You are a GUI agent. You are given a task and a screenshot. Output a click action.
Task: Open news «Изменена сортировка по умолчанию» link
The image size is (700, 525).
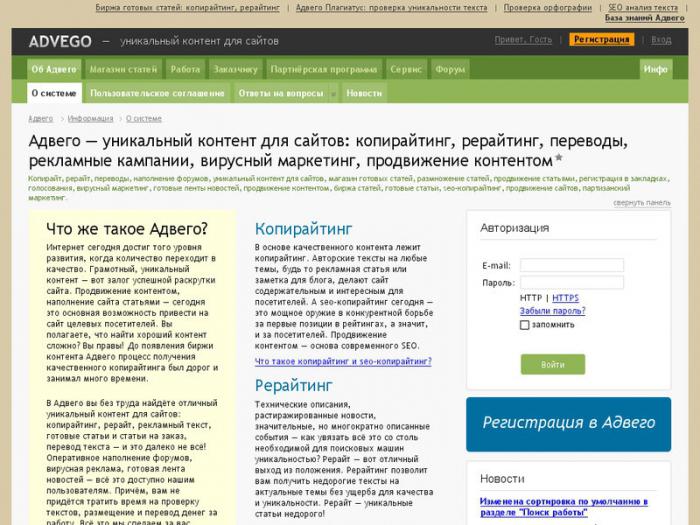pyautogui.click(x=564, y=507)
